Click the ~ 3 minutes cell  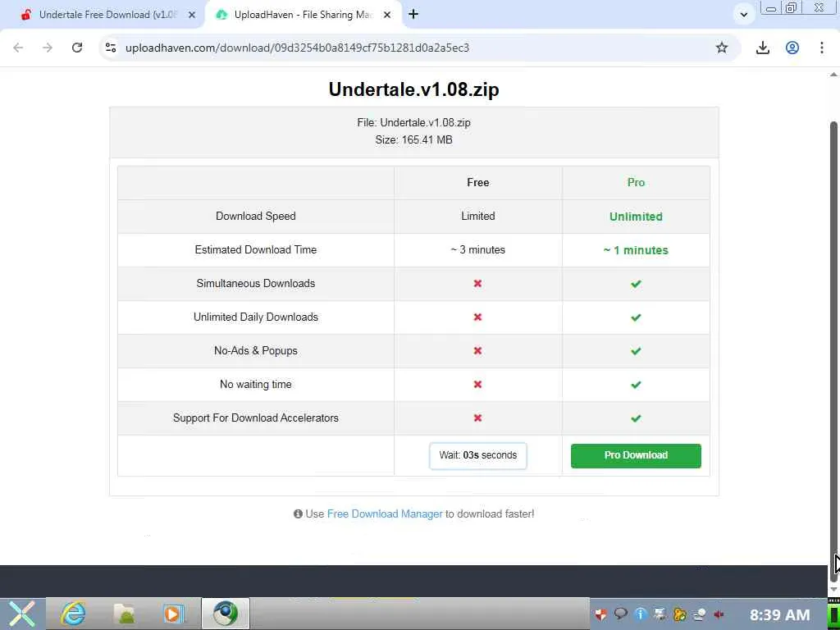tap(478, 249)
